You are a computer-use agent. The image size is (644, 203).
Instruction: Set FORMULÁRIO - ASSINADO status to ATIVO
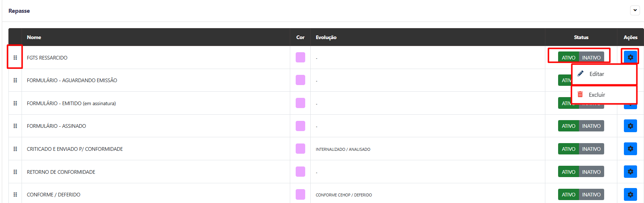[x=568, y=126]
